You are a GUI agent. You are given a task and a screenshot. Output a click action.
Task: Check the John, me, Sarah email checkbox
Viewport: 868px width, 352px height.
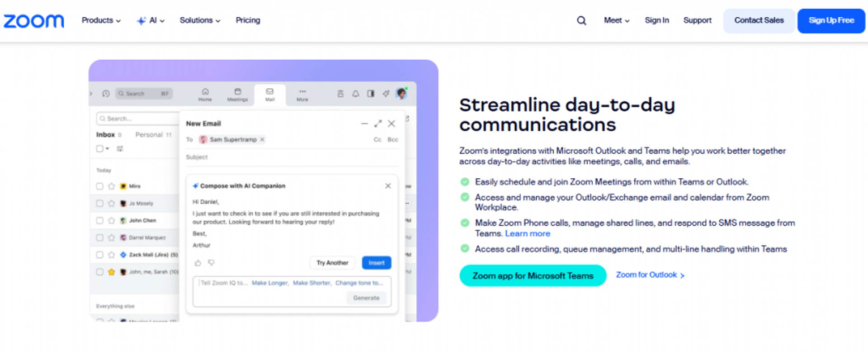click(x=99, y=272)
